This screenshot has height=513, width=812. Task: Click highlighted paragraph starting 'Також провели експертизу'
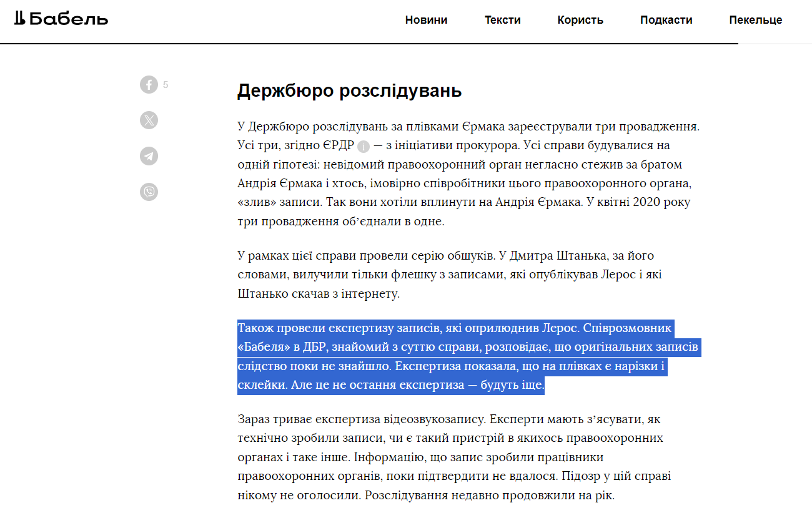468,356
